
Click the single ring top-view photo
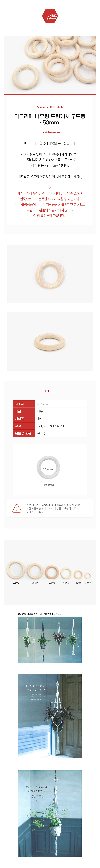click(50, 274)
